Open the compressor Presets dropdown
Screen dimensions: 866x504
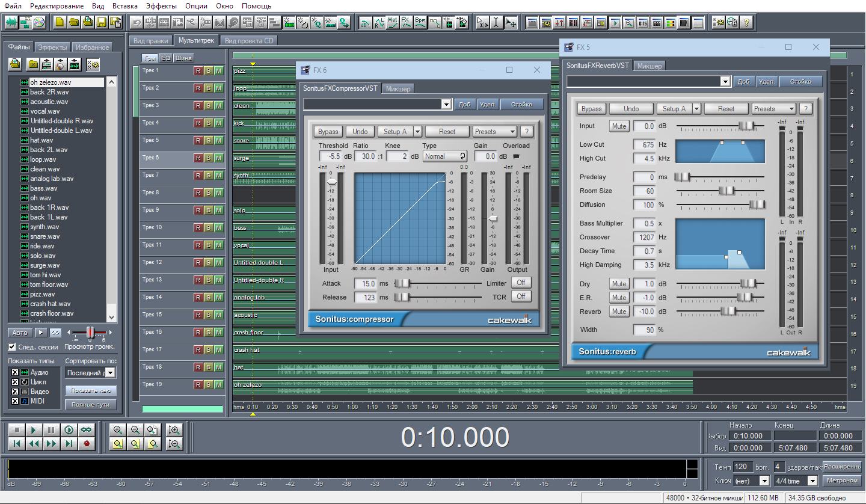tap(494, 132)
